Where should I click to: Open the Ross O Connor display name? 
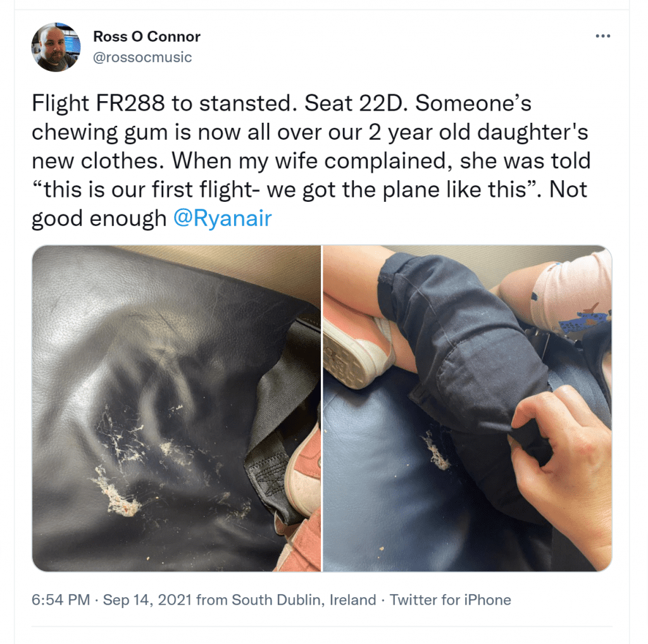[147, 36]
